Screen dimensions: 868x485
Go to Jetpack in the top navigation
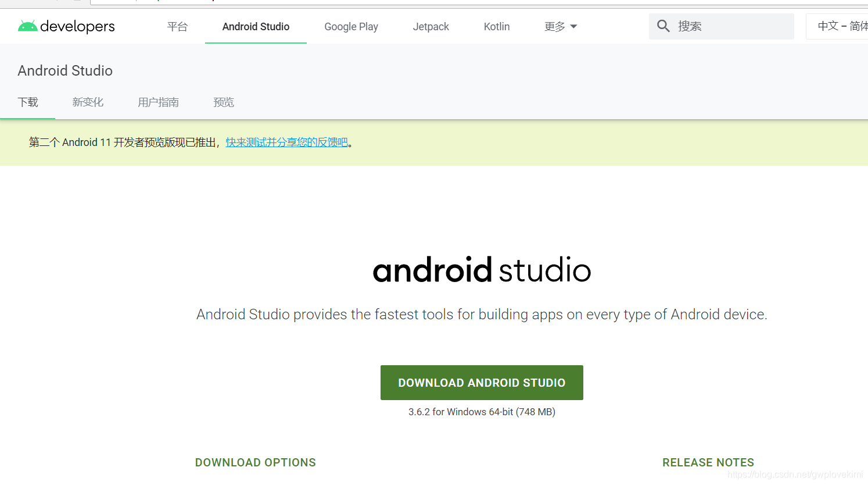pyautogui.click(x=431, y=26)
